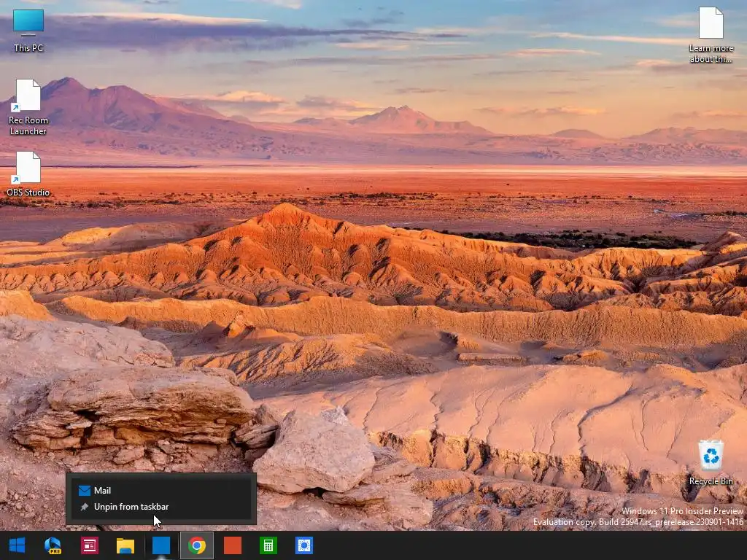Select the Recycle Bin icon
This screenshot has height=560, width=747.
click(711, 462)
